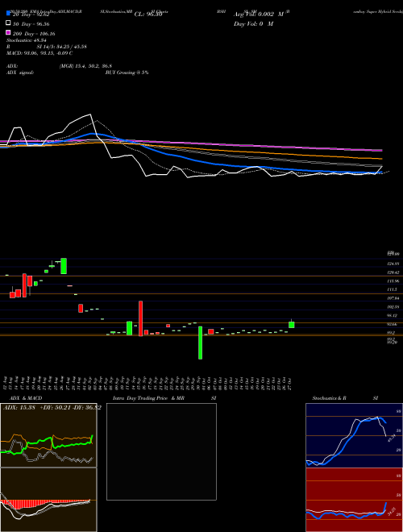Select the '200 Day = 106.16' legend text
Image resolution: width=403 pixels, height=532 pixels.
(x=34, y=34)
